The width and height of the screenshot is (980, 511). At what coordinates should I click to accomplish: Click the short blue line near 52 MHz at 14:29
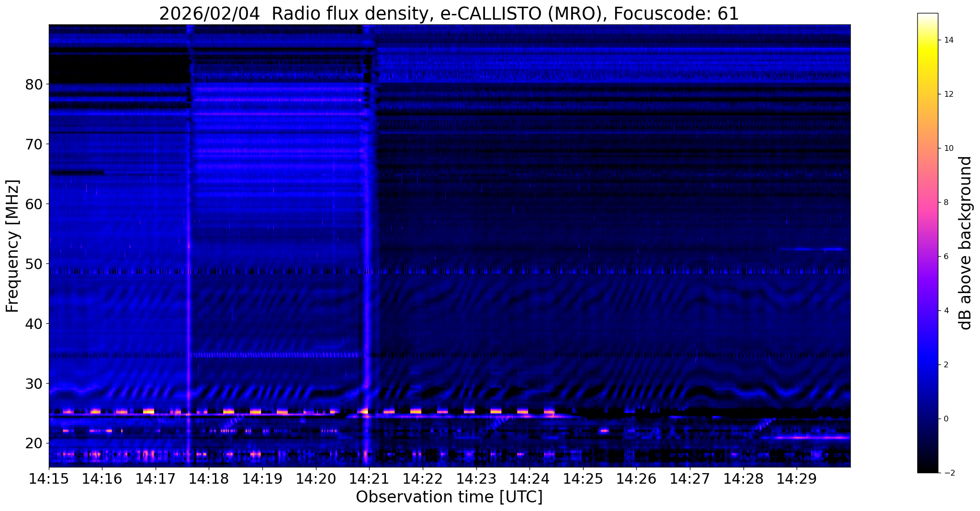point(812,249)
